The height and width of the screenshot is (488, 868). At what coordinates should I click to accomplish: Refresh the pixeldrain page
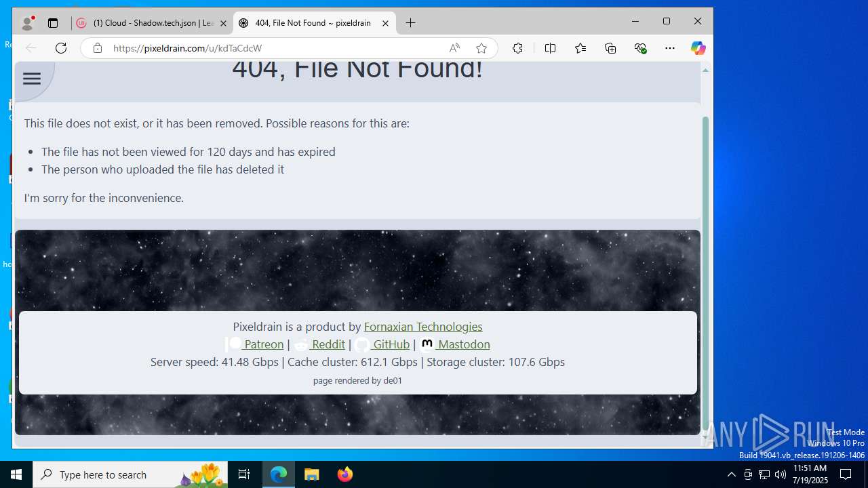(61, 48)
